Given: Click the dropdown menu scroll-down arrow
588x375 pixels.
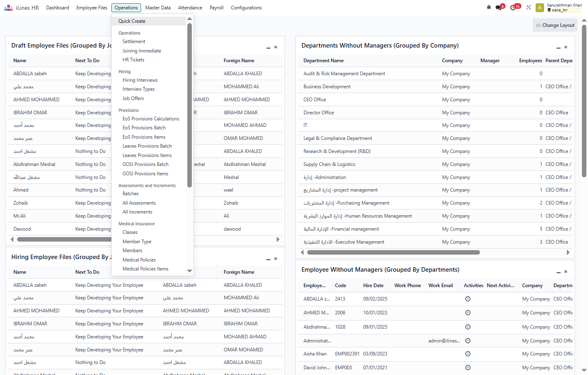Looking at the screenshot, I should [189, 271].
